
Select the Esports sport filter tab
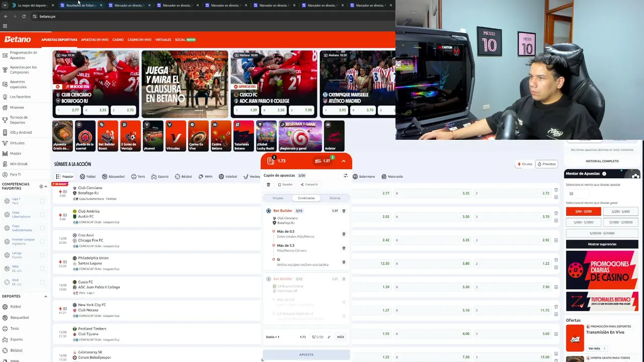(160, 176)
